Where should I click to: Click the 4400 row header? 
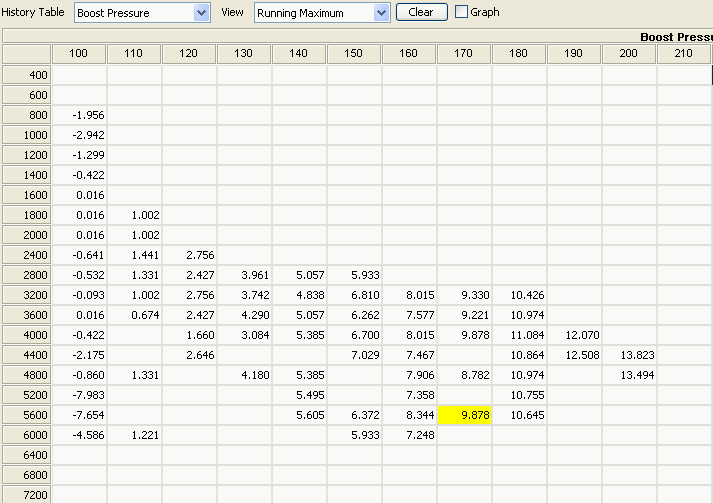click(27, 355)
